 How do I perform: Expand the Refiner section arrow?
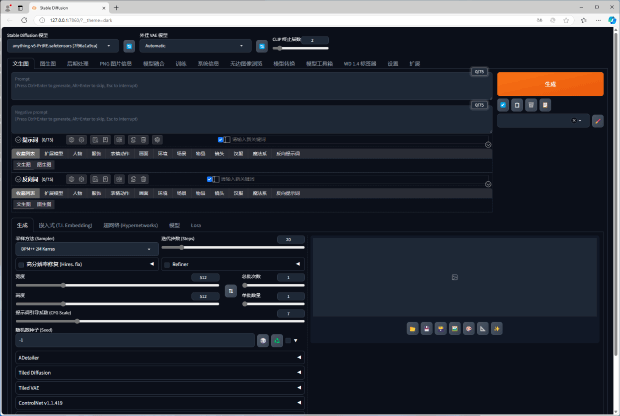pos(298,264)
